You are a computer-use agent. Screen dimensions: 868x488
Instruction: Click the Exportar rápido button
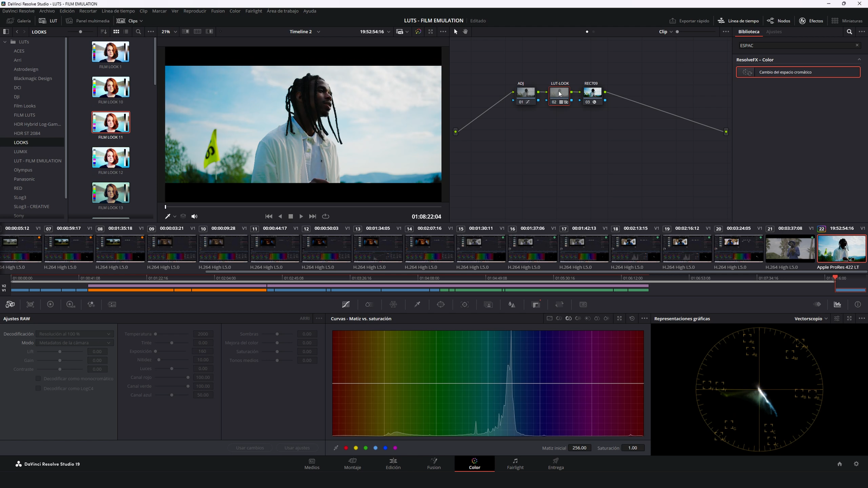690,21
